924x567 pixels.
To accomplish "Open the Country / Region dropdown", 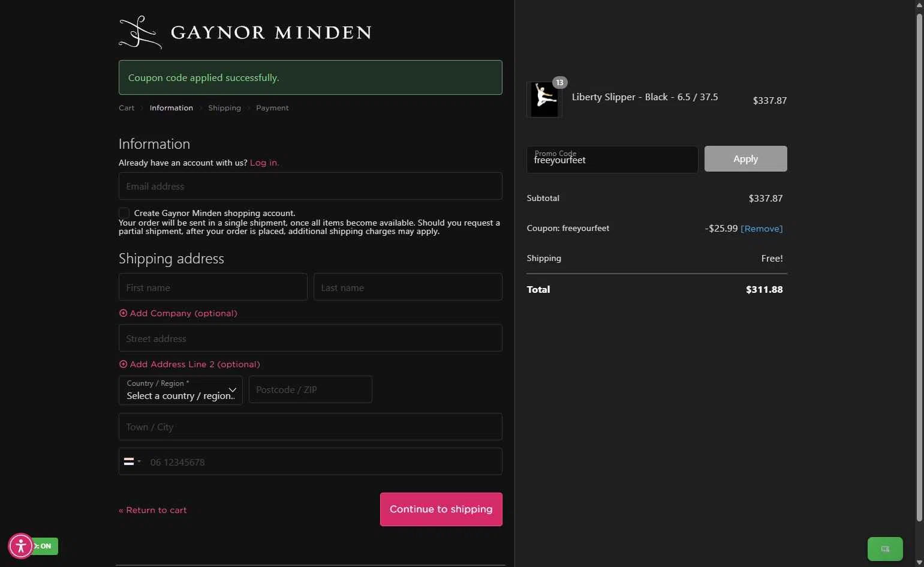I will 180,390.
